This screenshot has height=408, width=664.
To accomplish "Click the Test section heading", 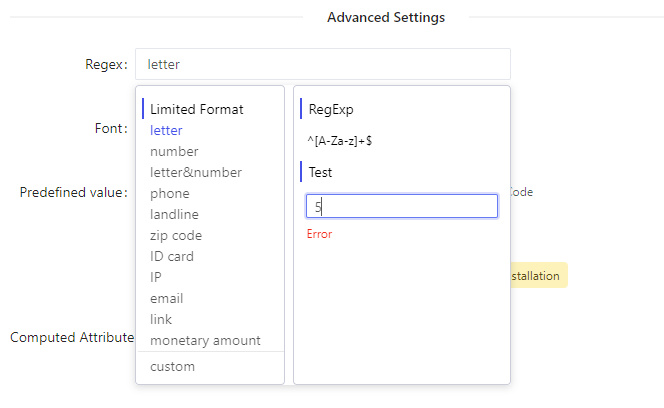I will pyautogui.click(x=320, y=172).
